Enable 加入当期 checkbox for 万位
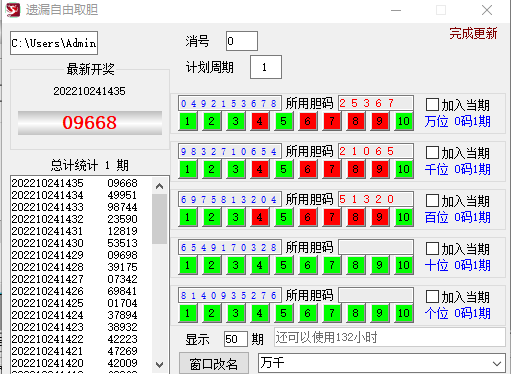This screenshot has height=374, width=511. click(x=432, y=105)
